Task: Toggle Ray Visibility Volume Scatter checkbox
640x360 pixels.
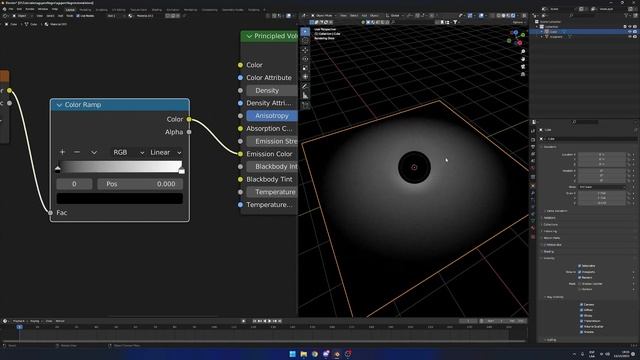Action: click(581, 327)
